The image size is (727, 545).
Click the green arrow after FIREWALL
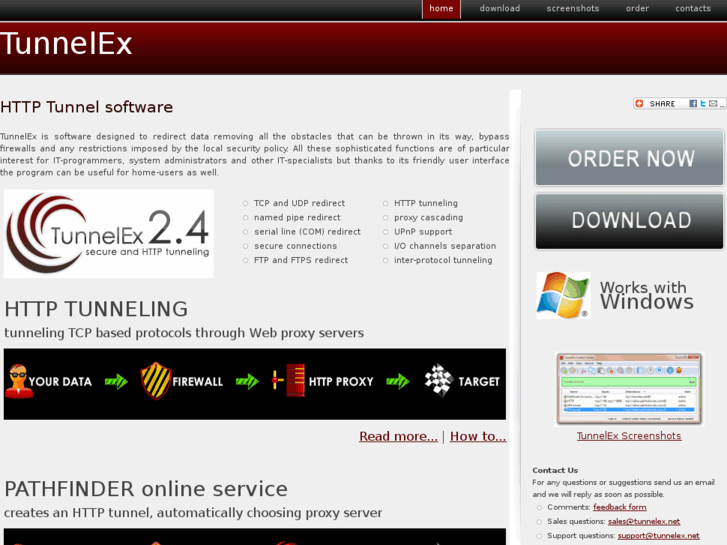click(x=248, y=382)
